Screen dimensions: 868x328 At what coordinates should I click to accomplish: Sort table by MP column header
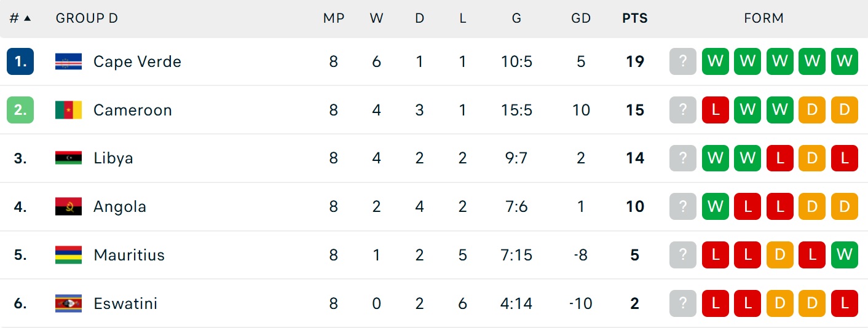coord(333,18)
